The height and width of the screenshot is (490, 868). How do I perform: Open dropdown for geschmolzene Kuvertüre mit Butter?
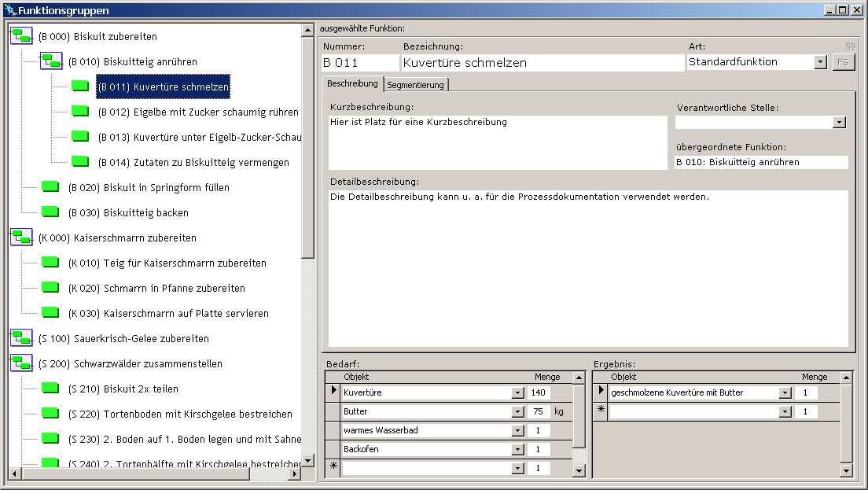[785, 392]
